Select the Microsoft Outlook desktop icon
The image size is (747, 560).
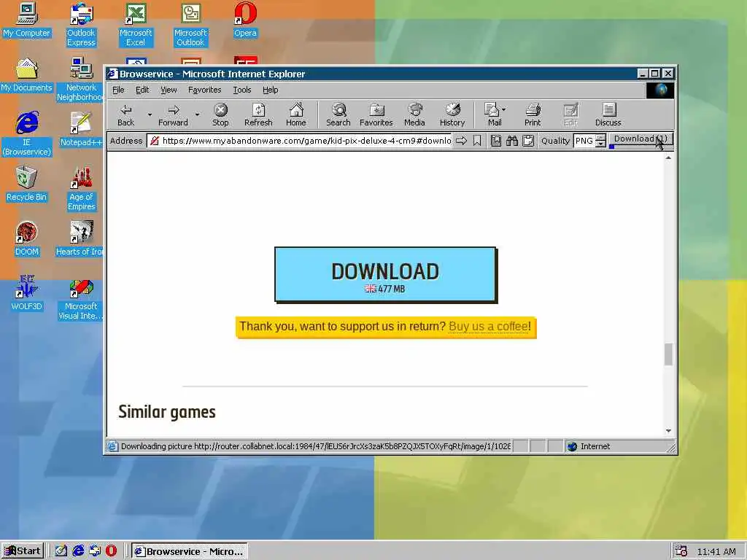pyautogui.click(x=190, y=25)
